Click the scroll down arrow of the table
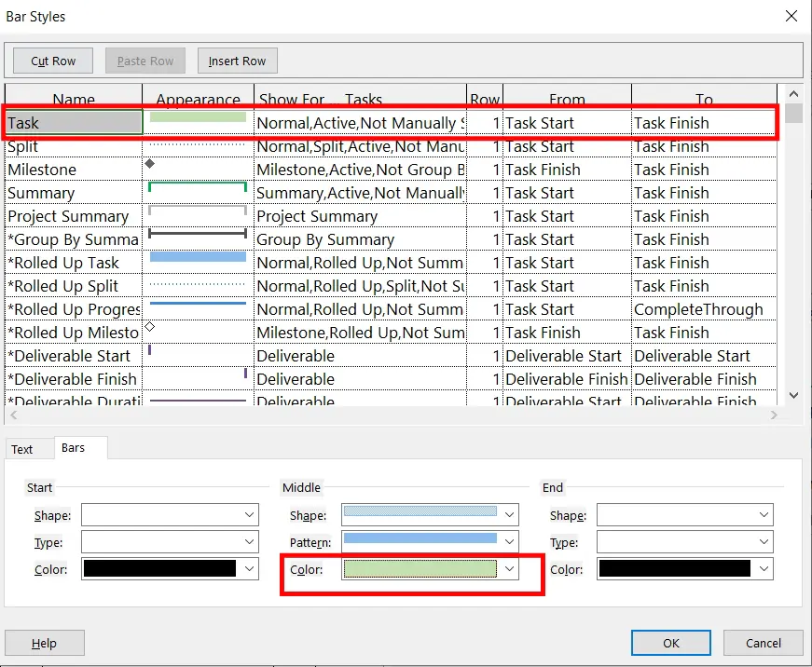This screenshot has width=812, height=667. click(x=793, y=395)
